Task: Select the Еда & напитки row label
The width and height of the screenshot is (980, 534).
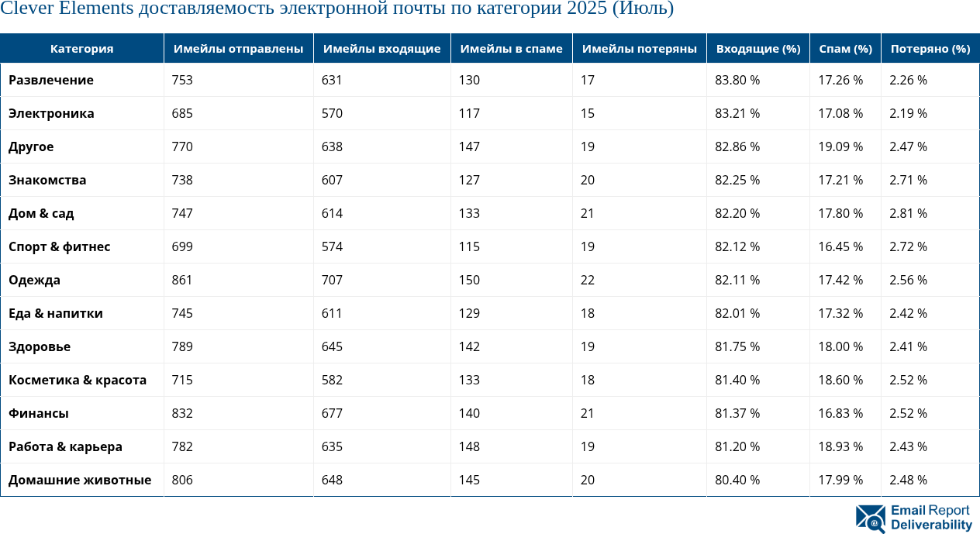Action: pos(56,313)
